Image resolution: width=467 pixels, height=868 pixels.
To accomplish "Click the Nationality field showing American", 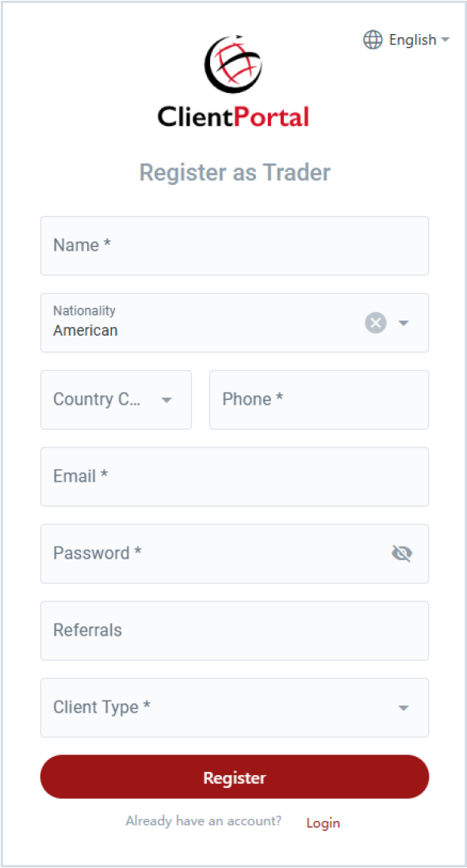I will 235,323.
